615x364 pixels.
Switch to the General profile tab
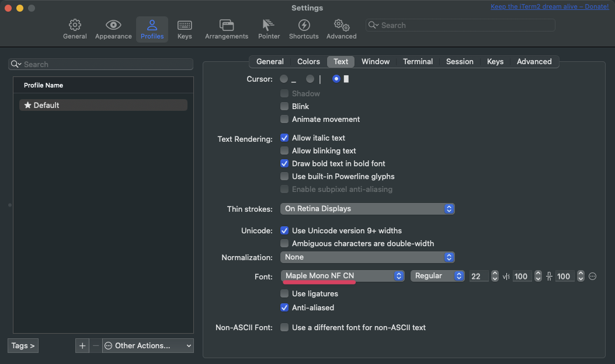click(270, 61)
